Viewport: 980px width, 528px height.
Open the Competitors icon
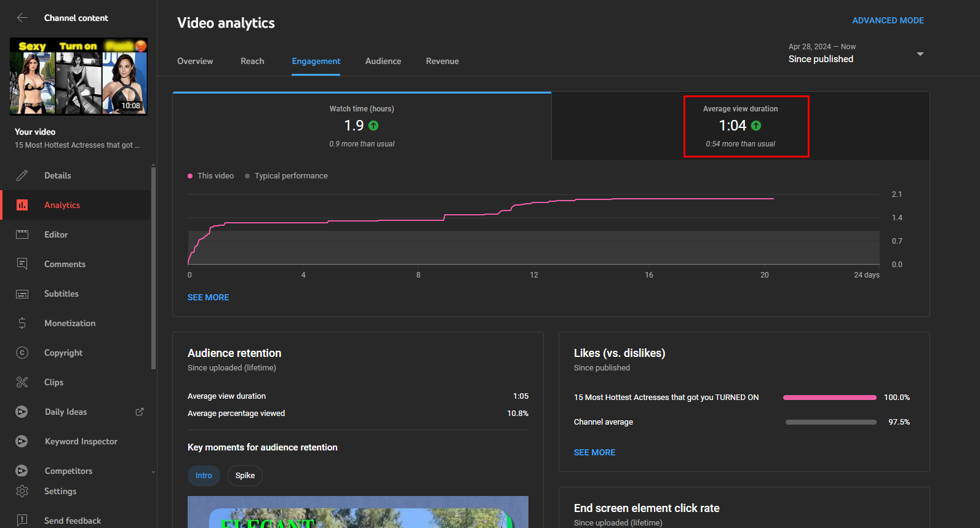[22, 471]
